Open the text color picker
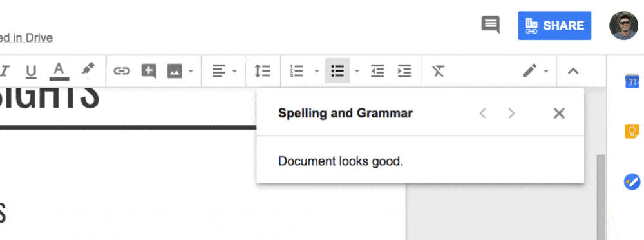Image resolution: width=644 pixels, height=240 pixels. (x=59, y=71)
